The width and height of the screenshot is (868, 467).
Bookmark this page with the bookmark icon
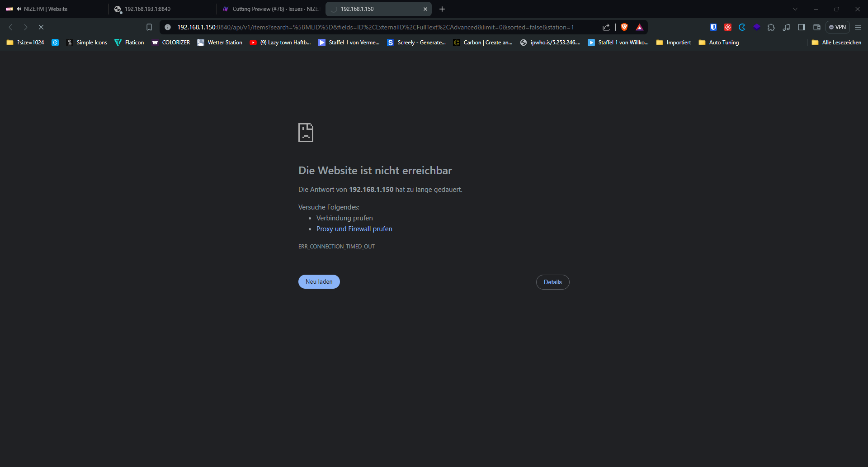tap(149, 27)
